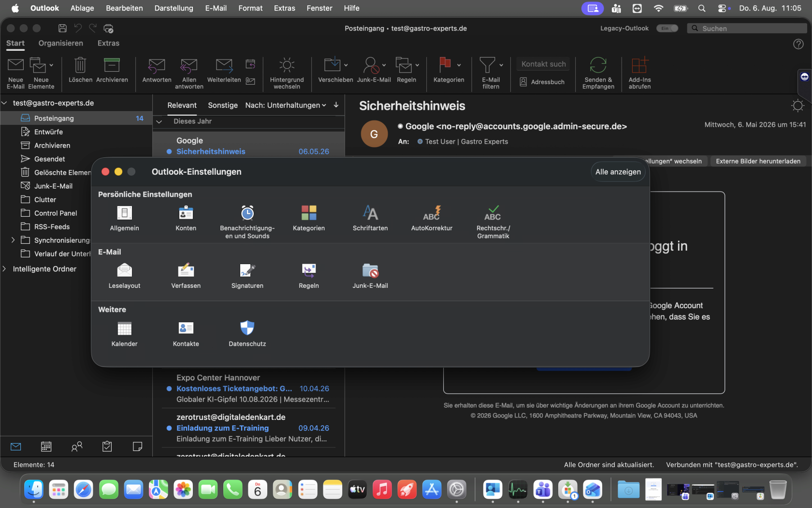
Task: Open Verfassen settings
Action: coord(186,276)
